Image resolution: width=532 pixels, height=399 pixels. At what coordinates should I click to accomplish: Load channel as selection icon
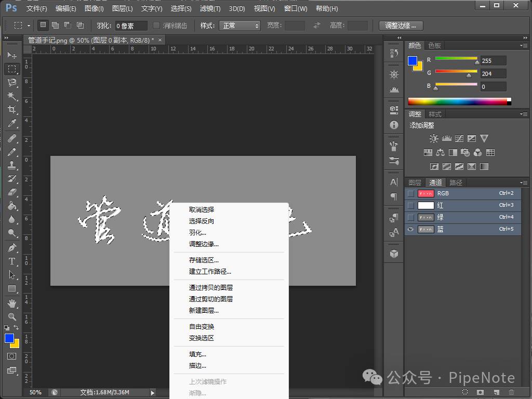point(465,392)
